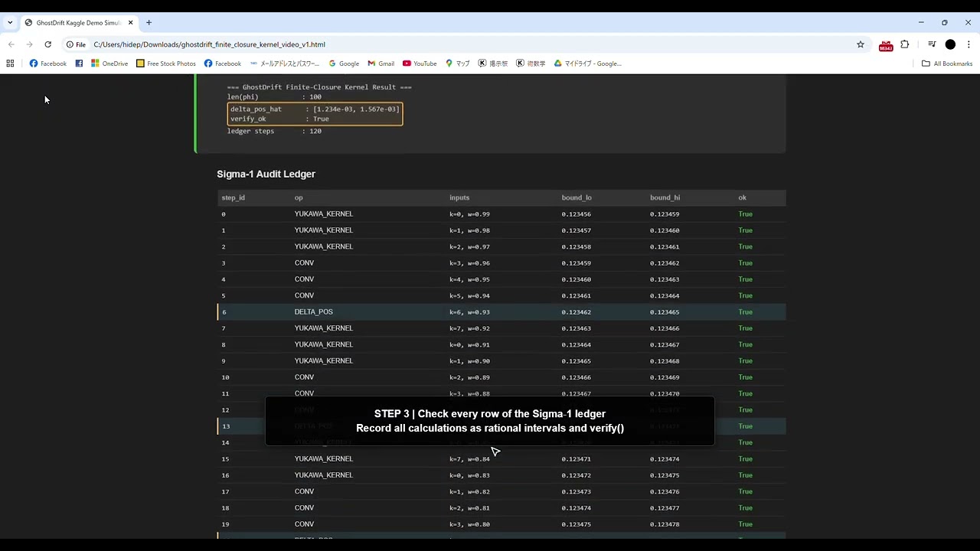
Task: Open the media control toolbar icon
Action: click(932, 44)
